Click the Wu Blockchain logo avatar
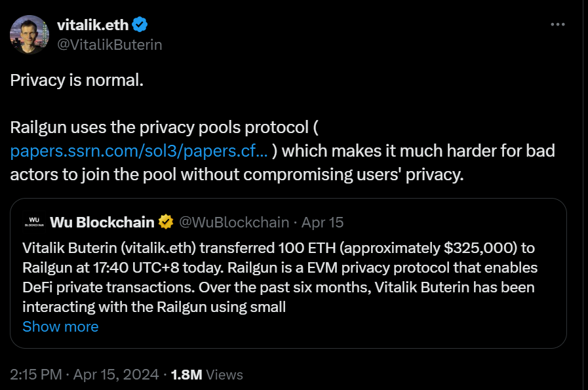This screenshot has height=390, width=588. pos(34,222)
